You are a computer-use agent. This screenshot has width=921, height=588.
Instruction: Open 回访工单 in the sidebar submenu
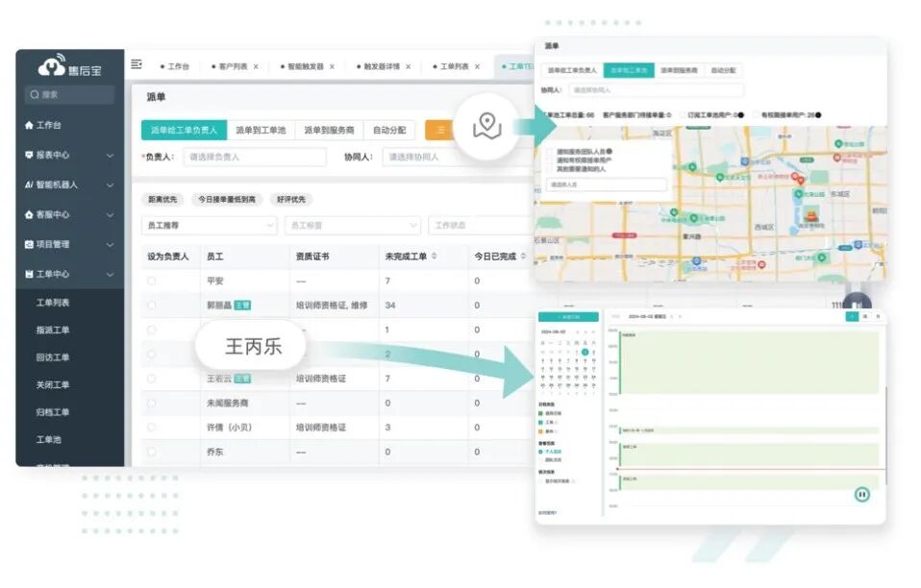53,357
